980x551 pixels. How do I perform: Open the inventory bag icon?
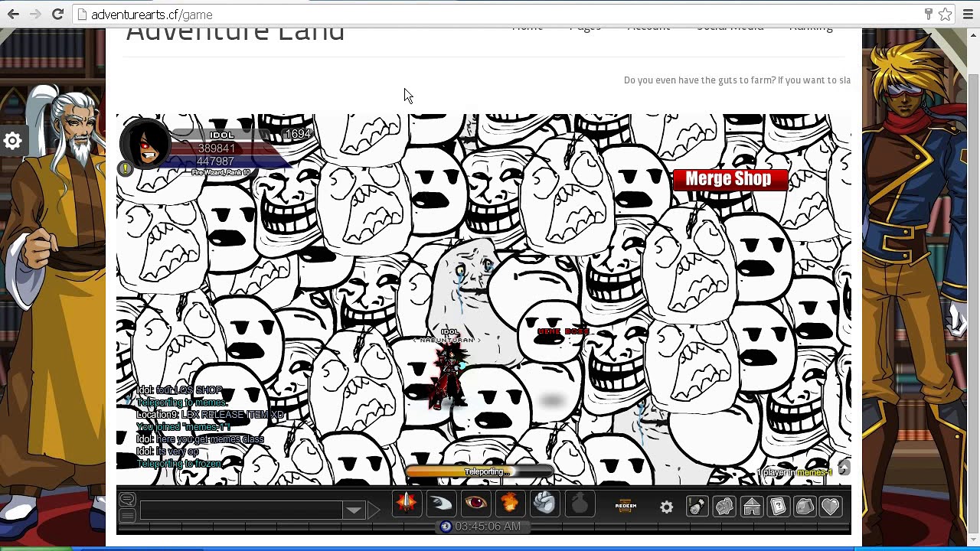coord(805,506)
